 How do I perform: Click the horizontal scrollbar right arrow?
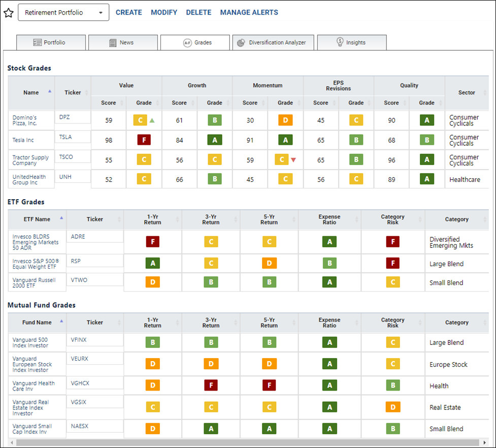(x=485, y=442)
